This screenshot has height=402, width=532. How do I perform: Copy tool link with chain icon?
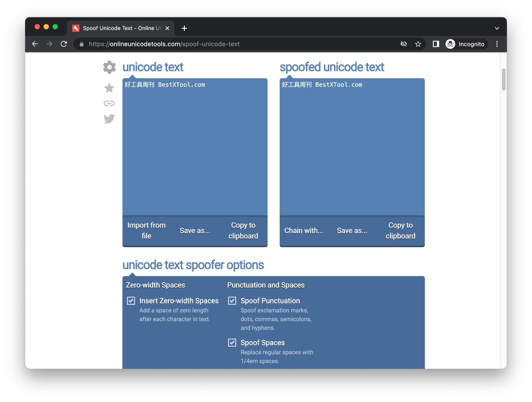click(x=109, y=103)
